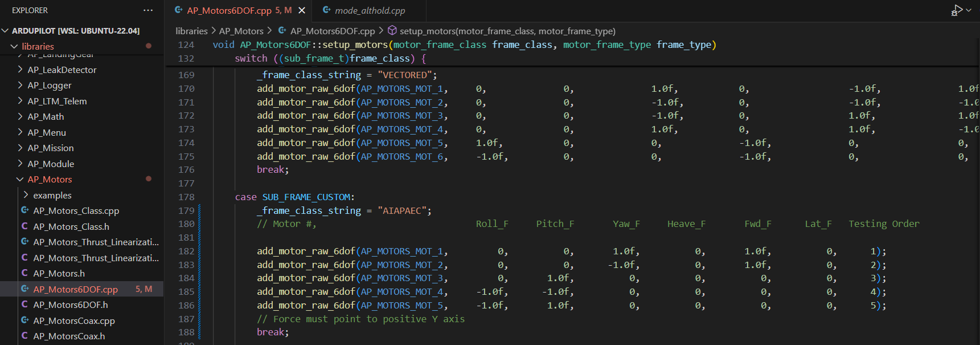This screenshot has height=345, width=980.
Task: Expand the AP_Logger folder
Action: point(20,85)
